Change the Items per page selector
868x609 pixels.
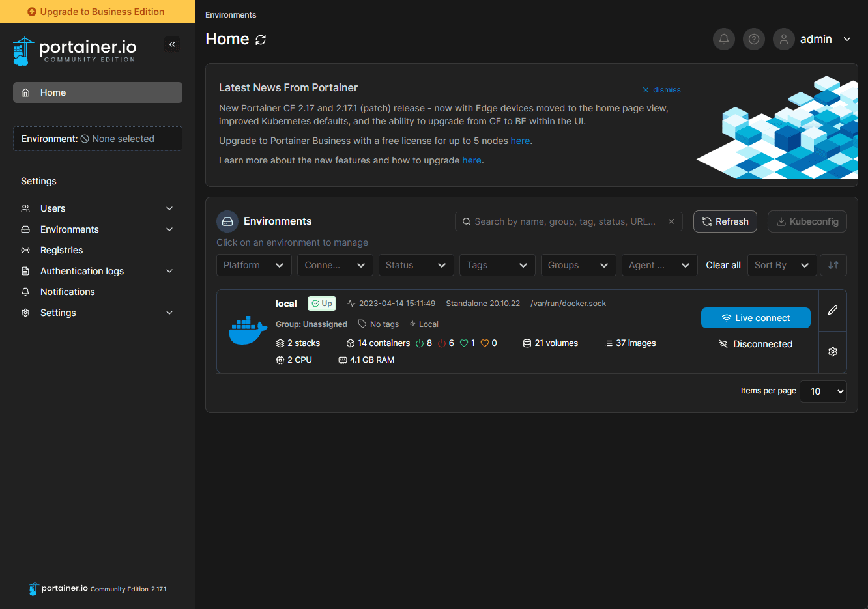coord(823,391)
